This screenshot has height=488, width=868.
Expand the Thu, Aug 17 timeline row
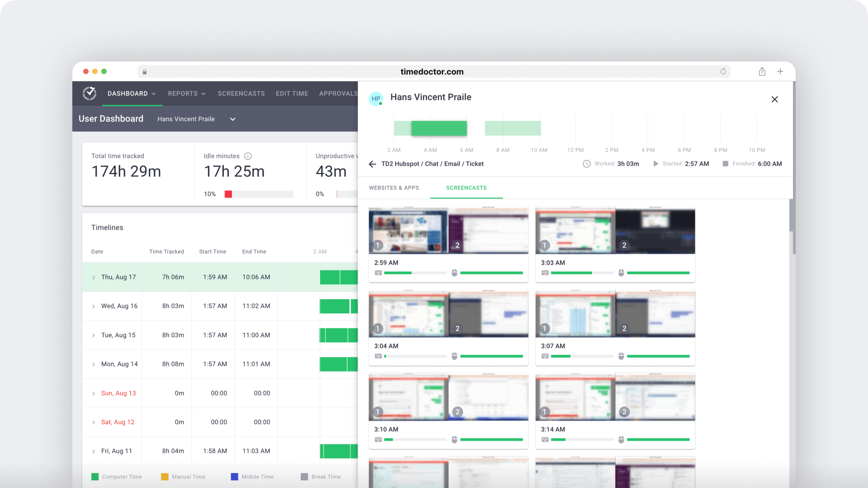point(94,277)
